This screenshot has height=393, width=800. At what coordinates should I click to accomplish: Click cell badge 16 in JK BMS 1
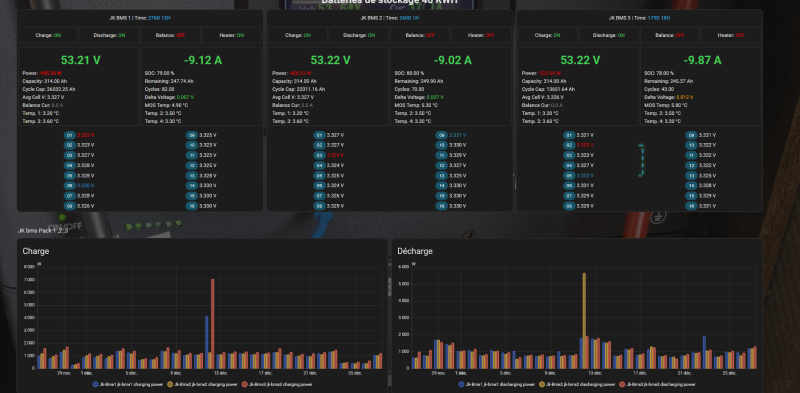191,206
